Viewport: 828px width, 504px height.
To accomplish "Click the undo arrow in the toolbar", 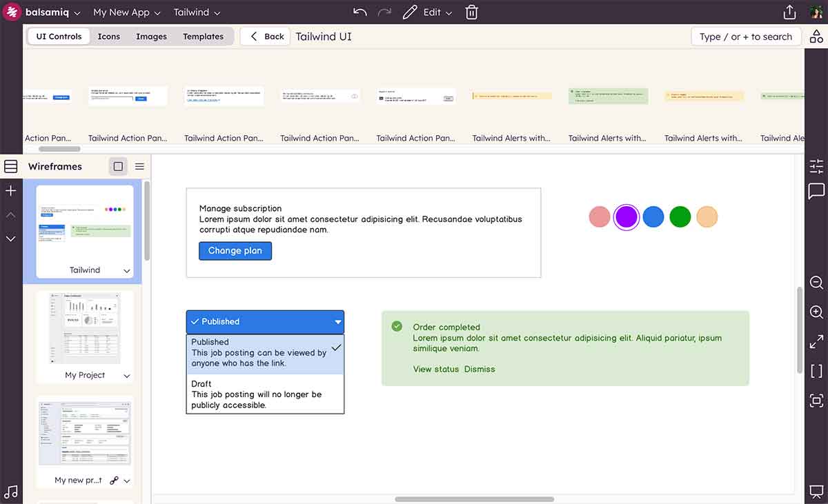I will pyautogui.click(x=359, y=12).
